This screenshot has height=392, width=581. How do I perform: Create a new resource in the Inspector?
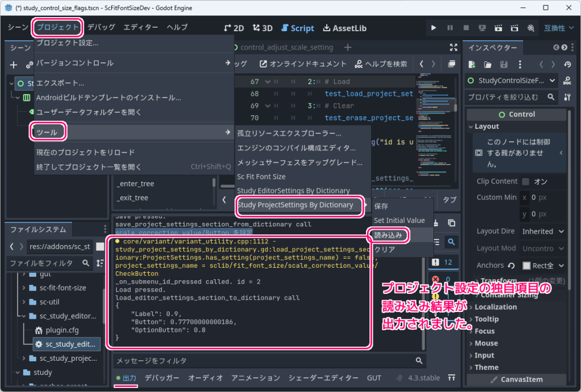pyautogui.click(x=471, y=65)
